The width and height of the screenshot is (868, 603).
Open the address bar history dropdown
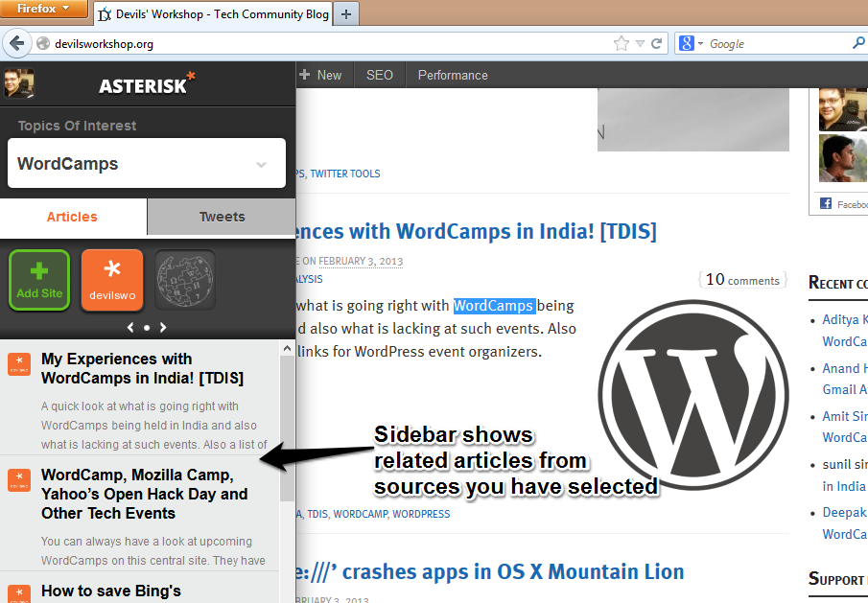click(x=640, y=43)
